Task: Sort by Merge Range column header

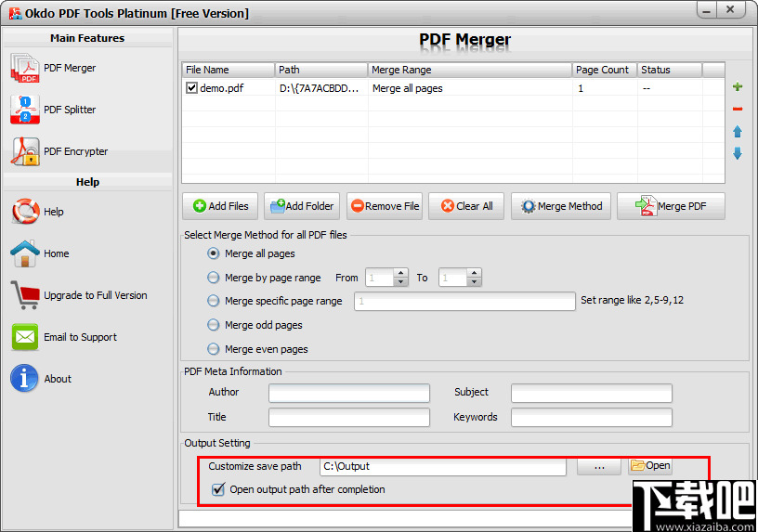Action: coord(470,70)
